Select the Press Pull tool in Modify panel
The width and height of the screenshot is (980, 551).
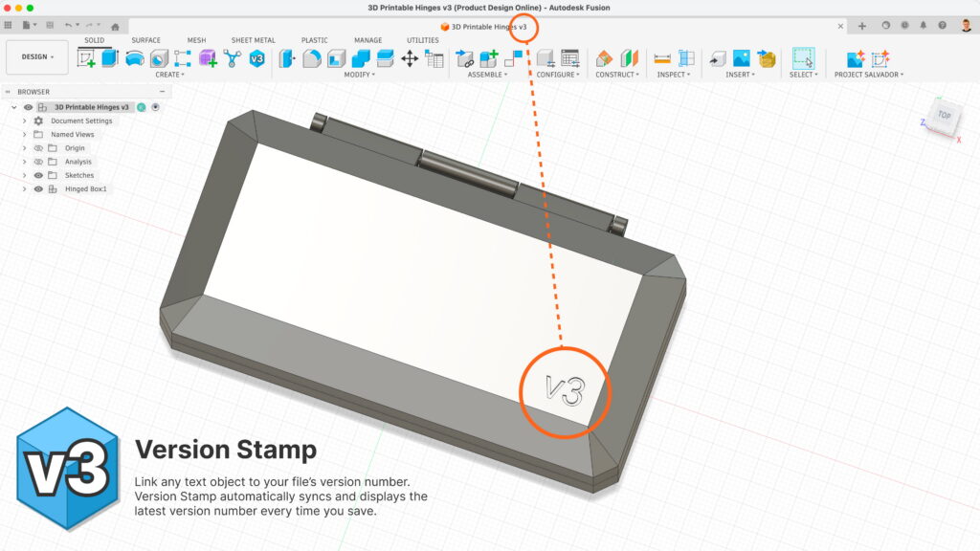tap(284, 58)
